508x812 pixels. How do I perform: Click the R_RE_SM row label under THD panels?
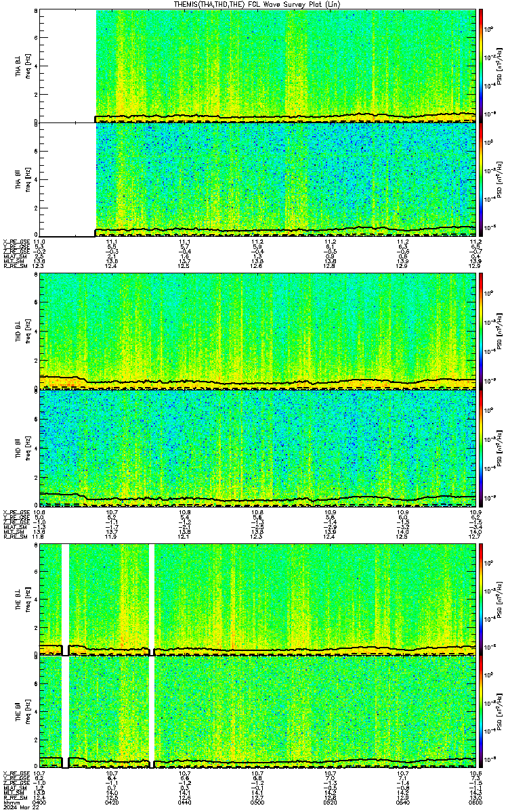[x=14, y=537]
